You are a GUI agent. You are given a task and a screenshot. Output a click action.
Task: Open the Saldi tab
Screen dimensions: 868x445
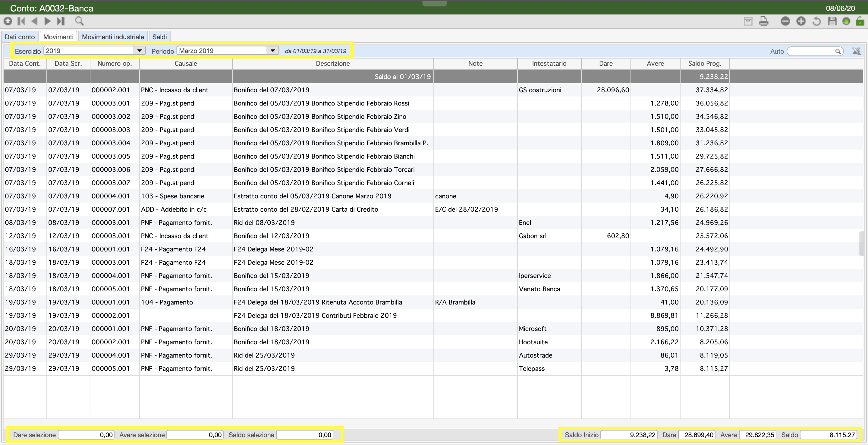click(x=160, y=37)
